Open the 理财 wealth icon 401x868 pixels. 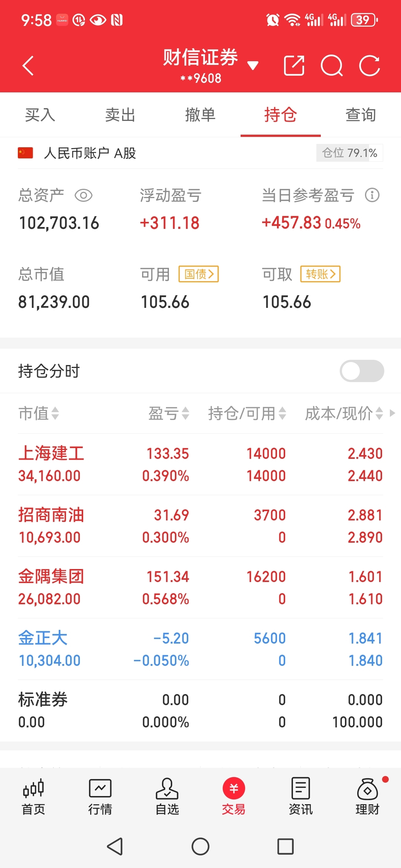pos(368,796)
